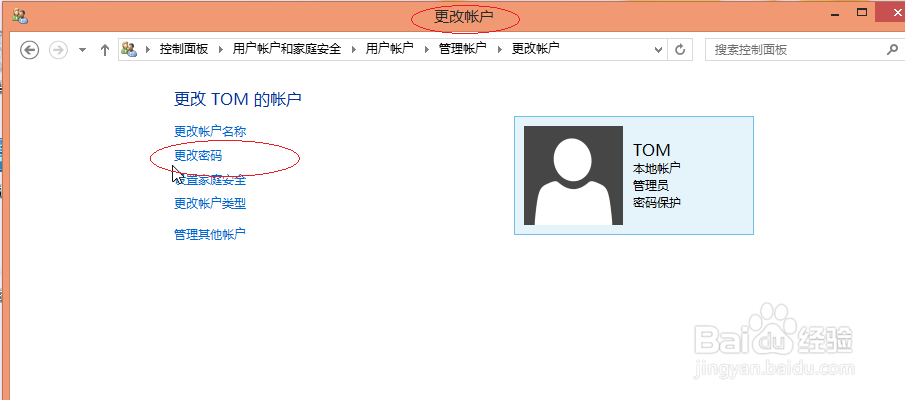Viewport: 905px width, 400px height.
Task: Open the 设置家庭安全 link
Action: click(210, 180)
